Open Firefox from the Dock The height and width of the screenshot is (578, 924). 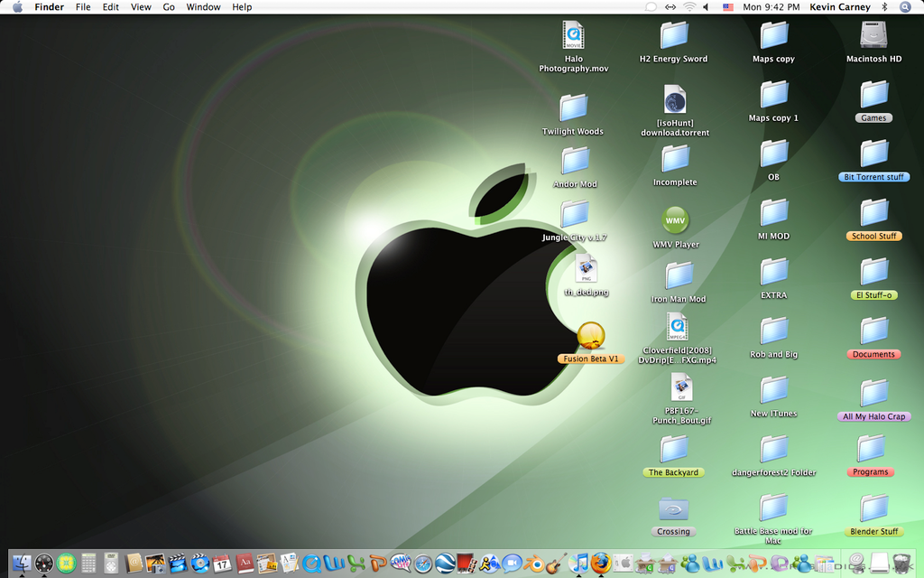coord(600,564)
